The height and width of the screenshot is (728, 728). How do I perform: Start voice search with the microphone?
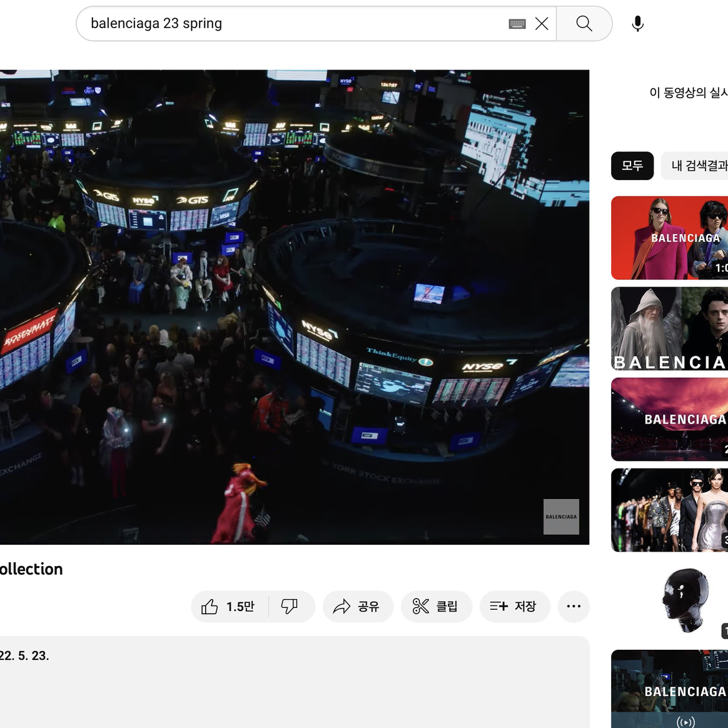pos(638,24)
